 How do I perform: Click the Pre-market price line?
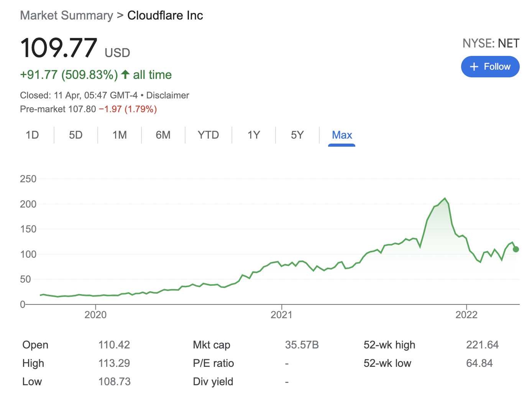click(x=88, y=109)
